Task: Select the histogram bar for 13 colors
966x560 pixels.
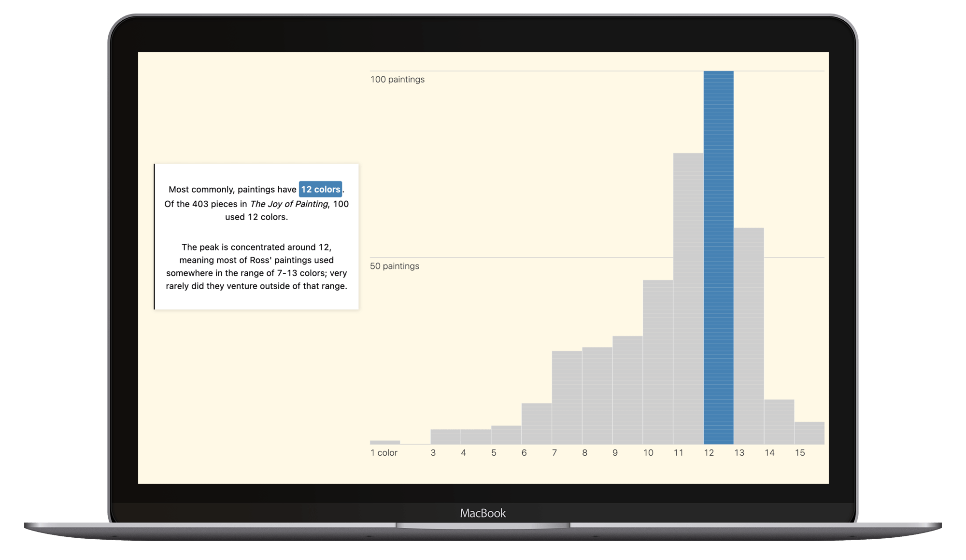Action: point(749,336)
